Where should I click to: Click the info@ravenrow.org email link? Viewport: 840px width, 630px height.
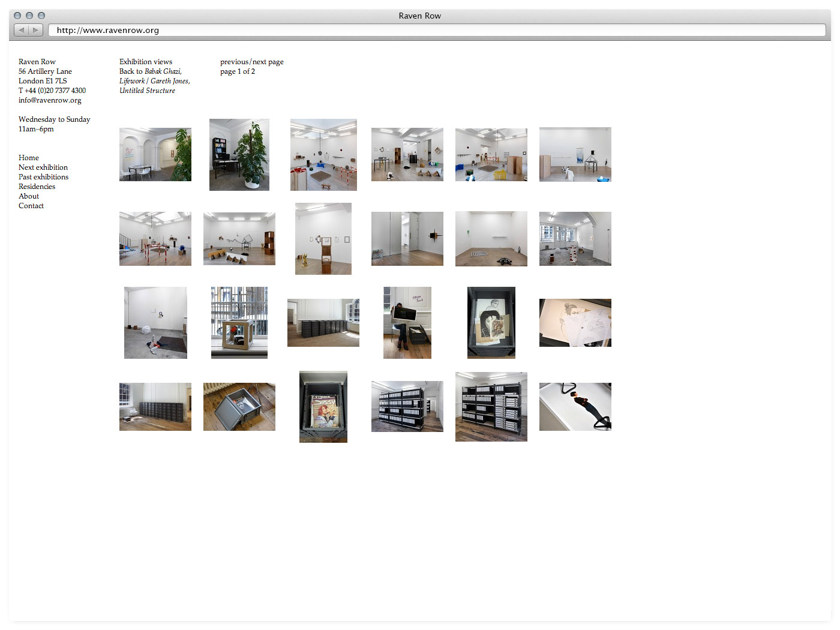click(49, 100)
